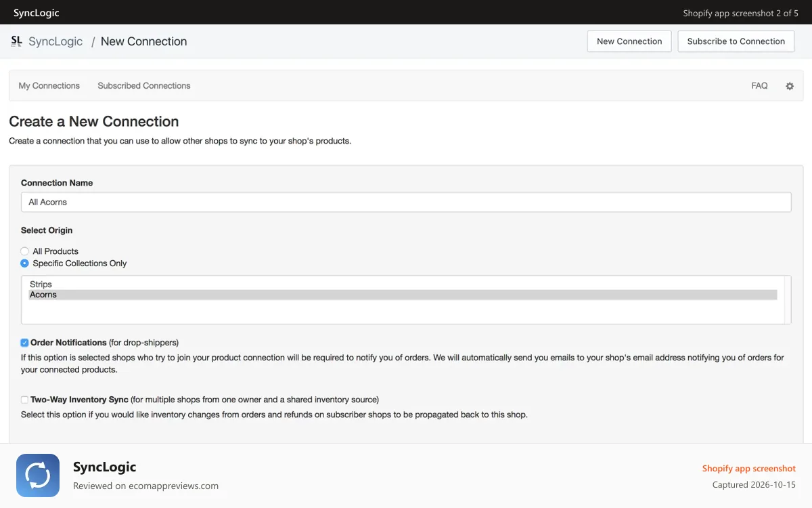Select the All Products radio button
Viewport: 812px width, 508px height.
[x=24, y=251]
